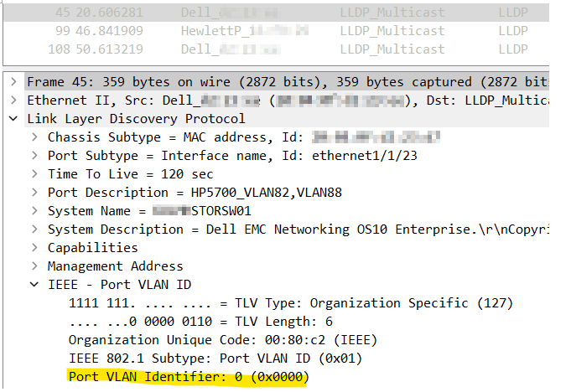The height and width of the screenshot is (392, 571).
Task: Click the highlighted Port VLAN Identifier field
Action: pos(189,378)
